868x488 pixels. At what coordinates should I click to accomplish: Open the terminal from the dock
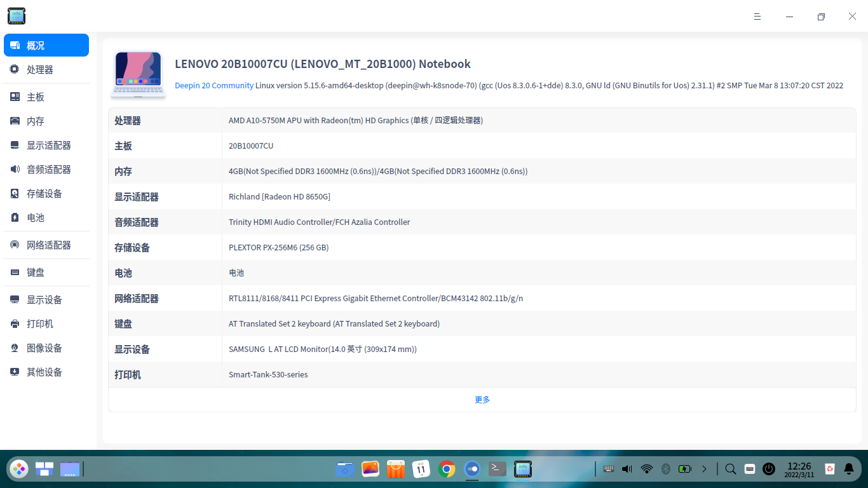coord(498,469)
